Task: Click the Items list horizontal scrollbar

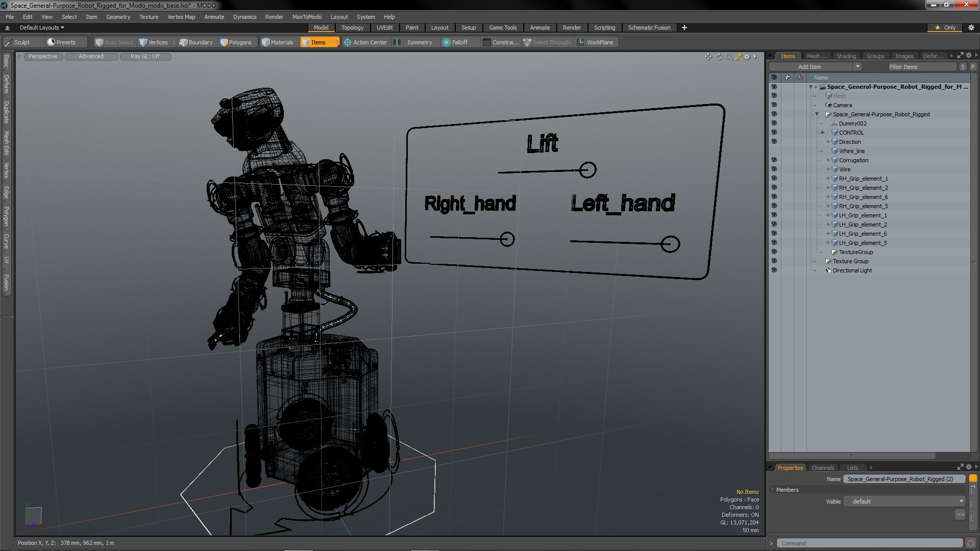Action: (852, 456)
